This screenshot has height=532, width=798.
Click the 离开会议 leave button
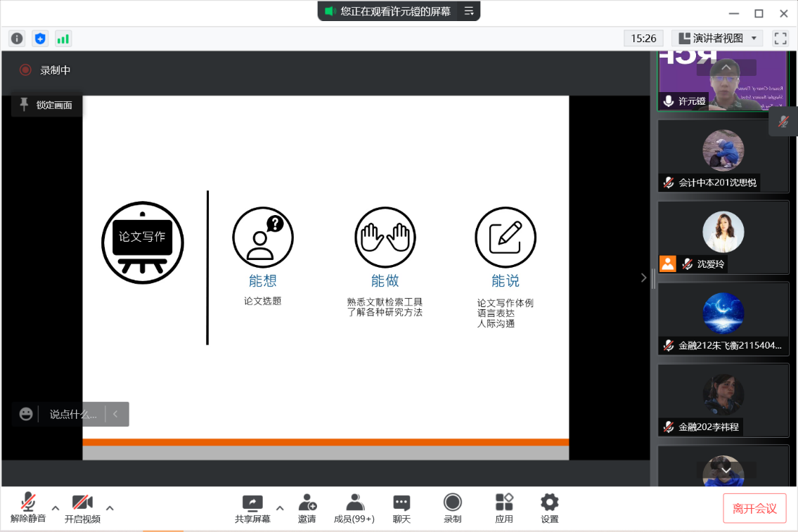[754, 508]
